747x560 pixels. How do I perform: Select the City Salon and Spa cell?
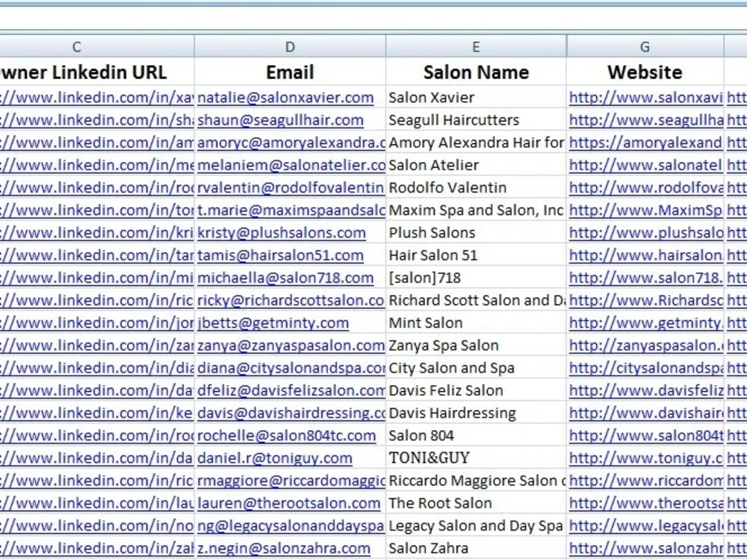click(x=476, y=368)
